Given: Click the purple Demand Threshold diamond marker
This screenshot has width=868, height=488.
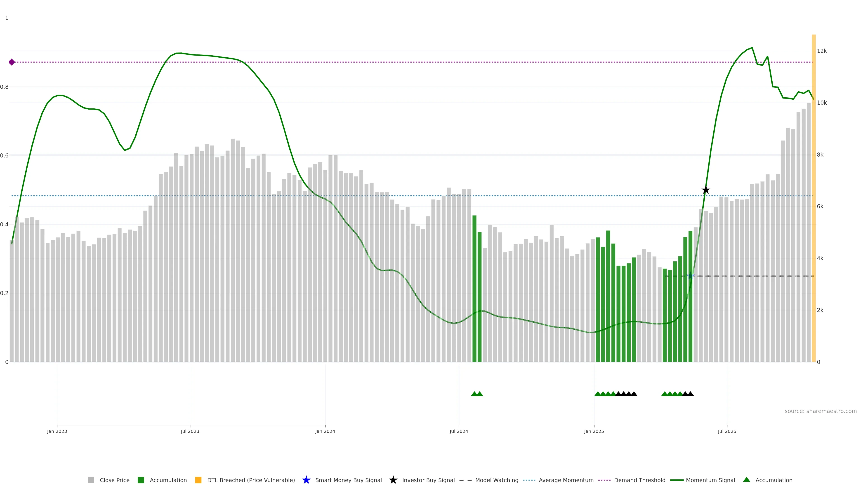Looking at the screenshot, I should click(x=12, y=62).
